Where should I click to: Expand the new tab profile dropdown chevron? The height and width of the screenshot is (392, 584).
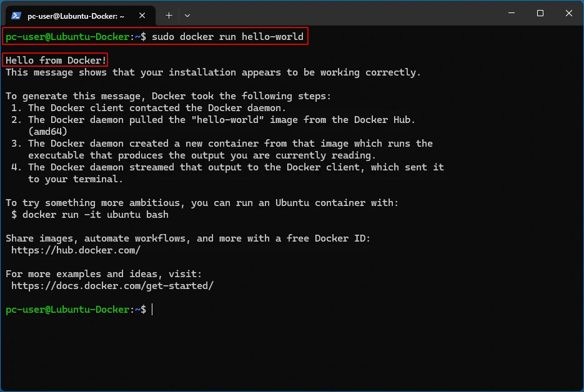click(187, 15)
